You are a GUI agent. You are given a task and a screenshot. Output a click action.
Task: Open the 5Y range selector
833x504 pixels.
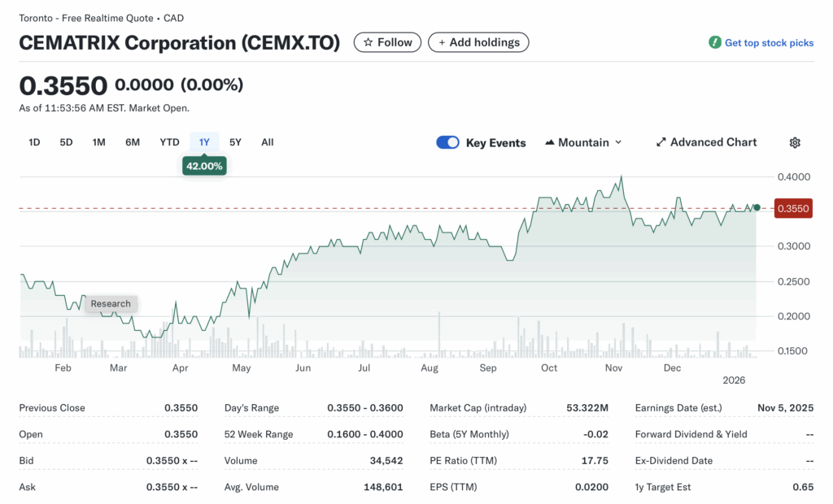pos(235,141)
